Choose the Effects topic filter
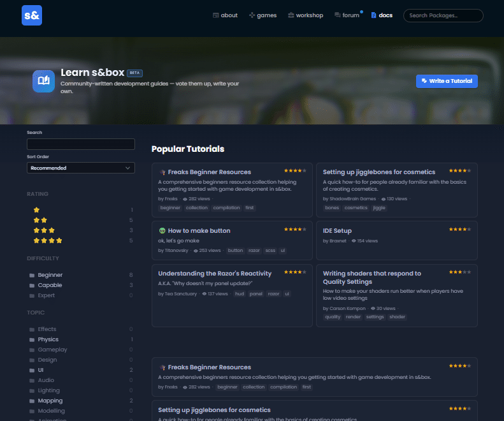Viewport: 504px width, 421px height. [82, 329]
